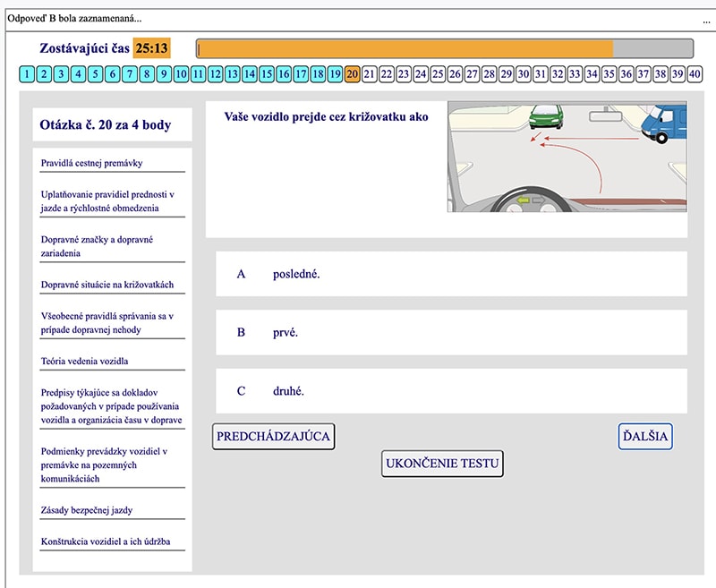Click status message Odpoveď B bola zaznamenaná
Screen dimensions: 716x588
coord(74,19)
